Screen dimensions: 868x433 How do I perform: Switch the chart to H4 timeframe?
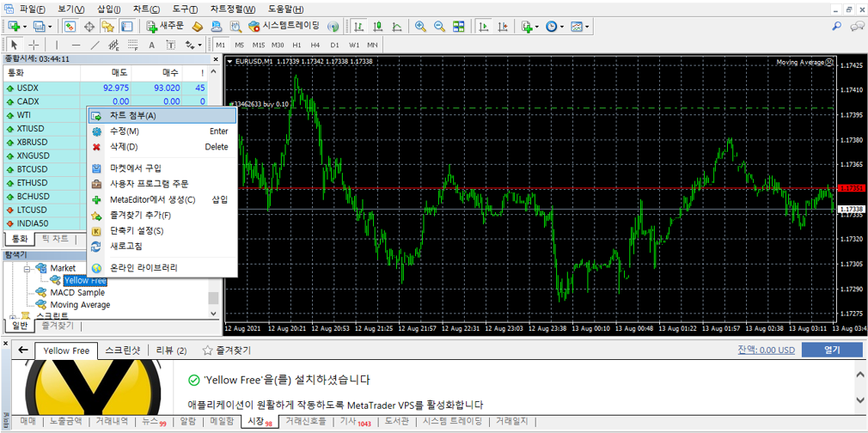pyautogui.click(x=315, y=45)
